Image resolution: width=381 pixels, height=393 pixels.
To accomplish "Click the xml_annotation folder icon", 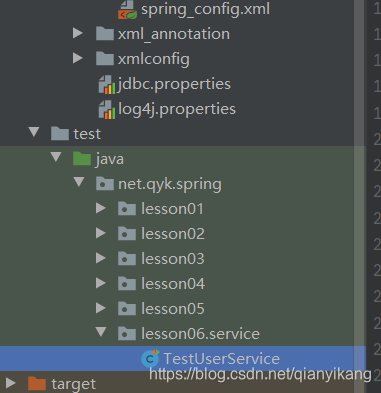I will (105, 34).
